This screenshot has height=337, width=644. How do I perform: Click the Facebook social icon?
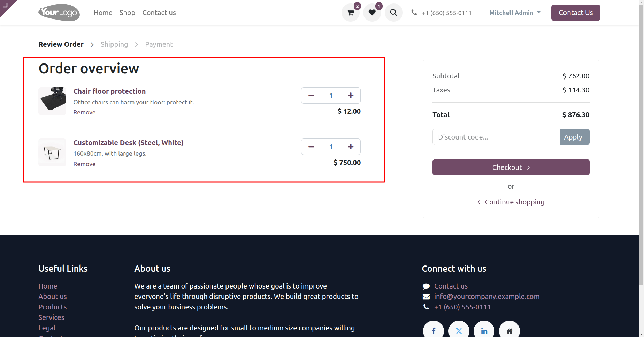pyautogui.click(x=434, y=331)
